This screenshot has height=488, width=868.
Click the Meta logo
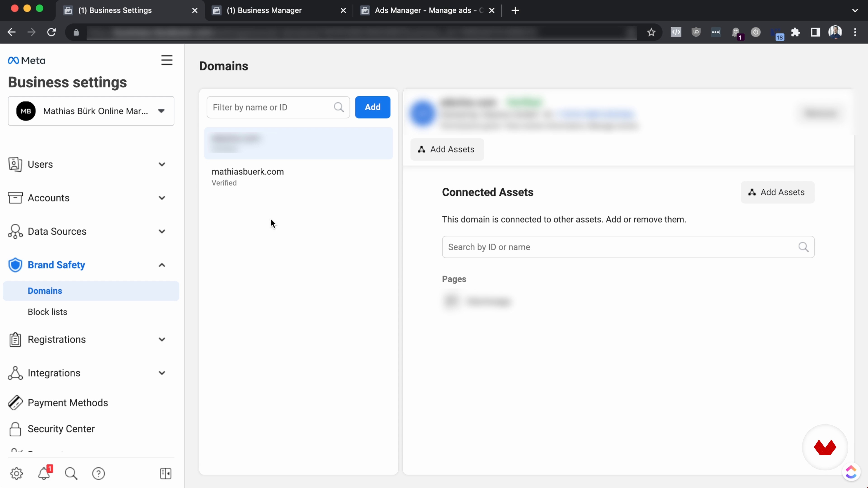click(x=27, y=60)
